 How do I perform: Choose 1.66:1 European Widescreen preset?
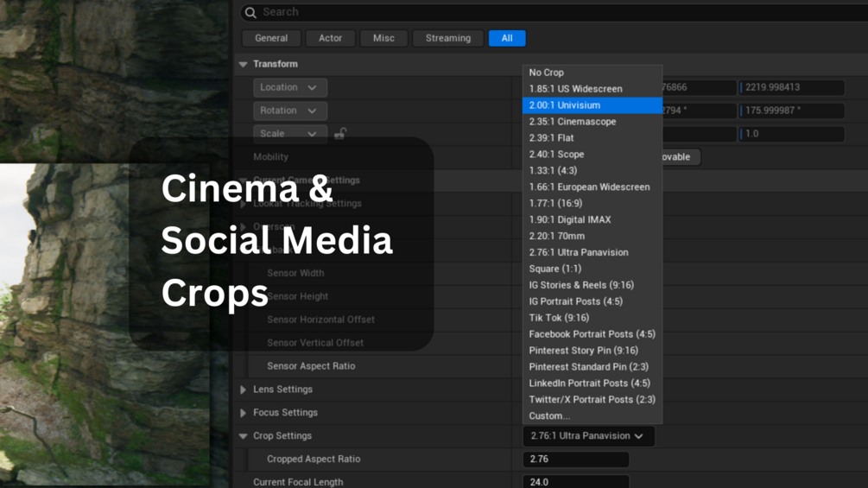coord(592,187)
